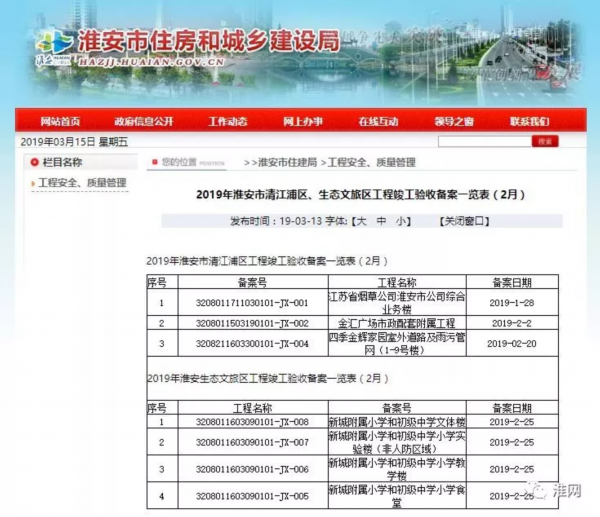Screen dimensions: 600x517
Task: Click breadcrumb link 淮安市住建局
Action: 287,162
